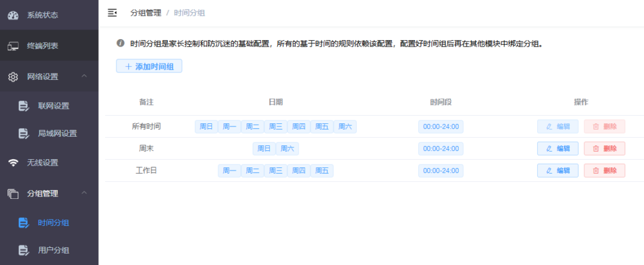Viewport: 644px width, 265px height.
Task: Click the 00:00-24:00 tag in 所有时间 row
Action: pos(441,127)
